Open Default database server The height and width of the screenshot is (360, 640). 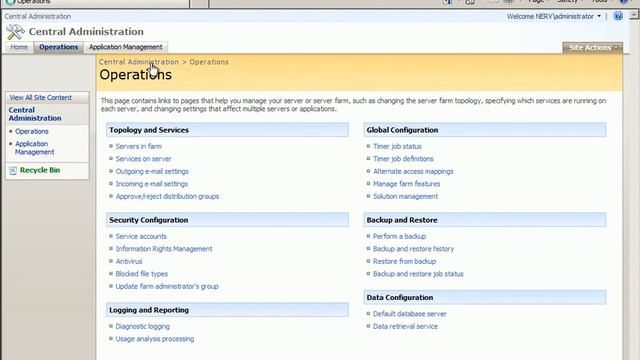pos(409,314)
